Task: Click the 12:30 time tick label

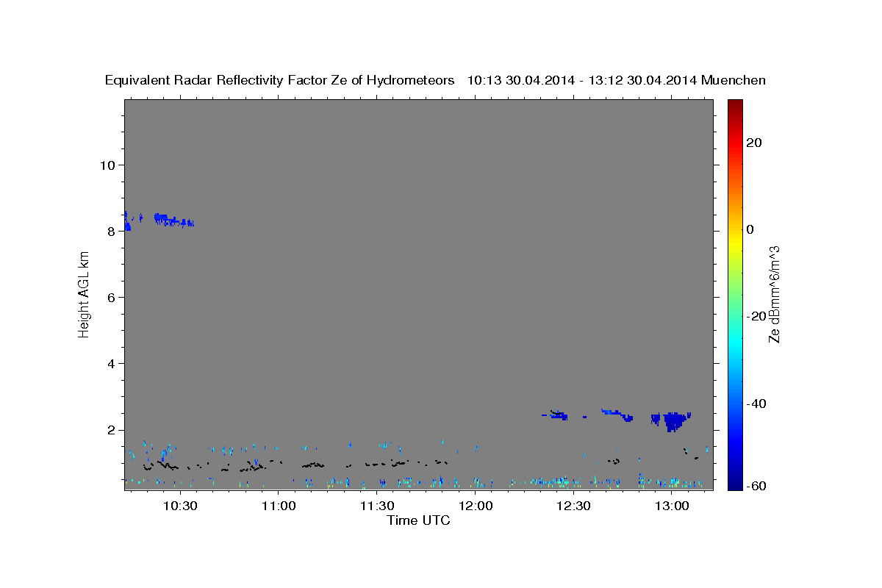Action: (x=573, y=506)
